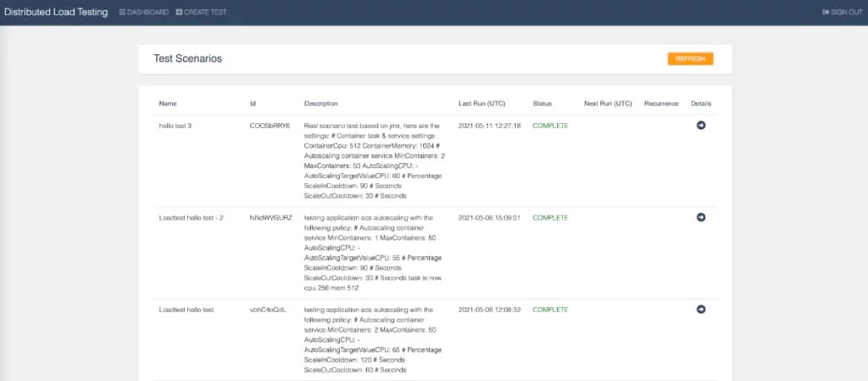The height and width of the screenshot is (381, 868).
Task: Click the plus icon beside Create Test
Action: 179,12
